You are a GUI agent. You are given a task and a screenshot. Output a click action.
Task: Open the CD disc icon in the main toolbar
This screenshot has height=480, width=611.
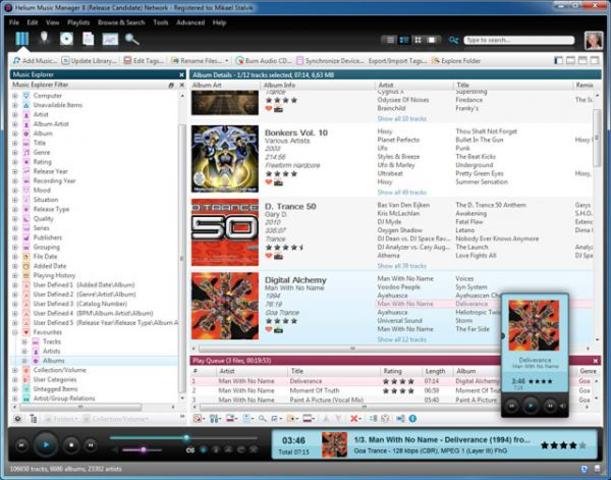pos(67,39)
